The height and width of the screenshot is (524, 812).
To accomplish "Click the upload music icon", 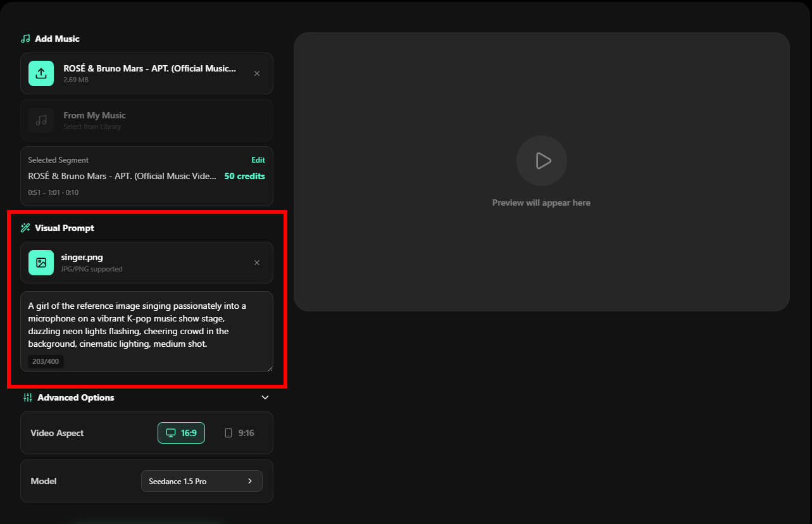I will click(41, 73).
